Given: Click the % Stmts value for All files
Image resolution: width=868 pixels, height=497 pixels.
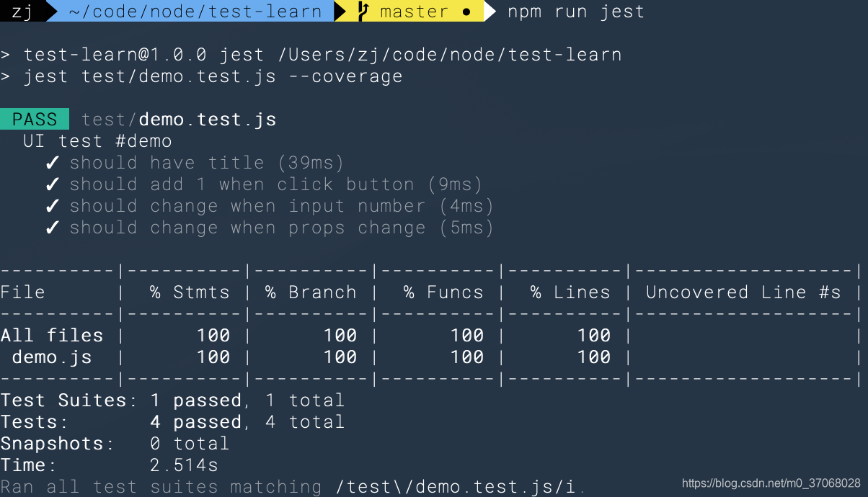Looking at the screenshot, I should (x=213, y=336).
